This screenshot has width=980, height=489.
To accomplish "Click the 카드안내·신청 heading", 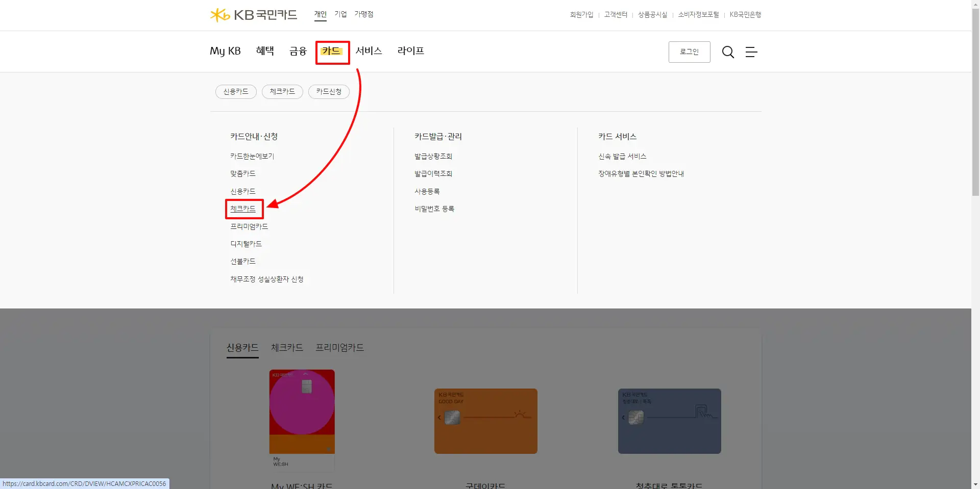I will tap(254, 137).
